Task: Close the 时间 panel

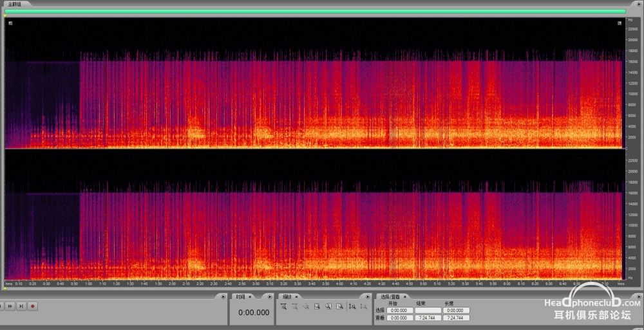Action: [x=250, y=297]
